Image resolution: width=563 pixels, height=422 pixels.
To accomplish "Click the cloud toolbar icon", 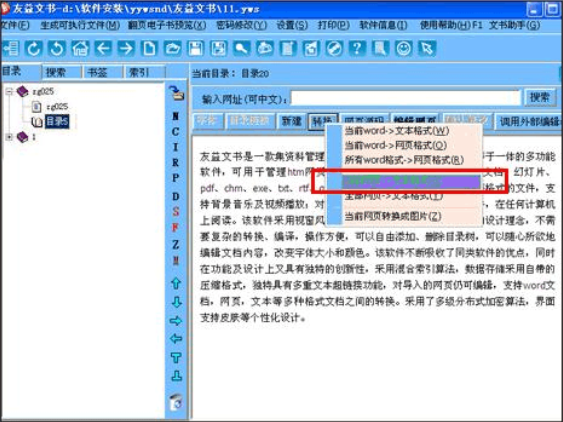I will click(x=265, y=48).
